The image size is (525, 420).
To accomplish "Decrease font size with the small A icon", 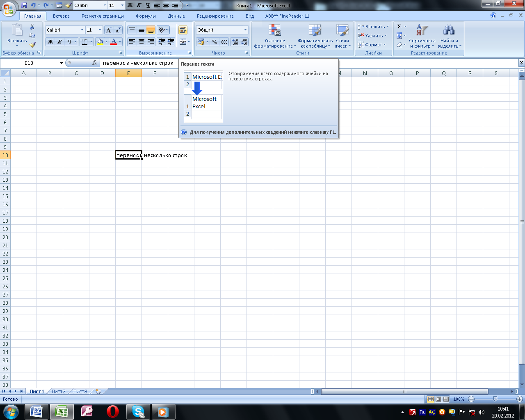I will pyautogui.click(x=118, y=30).
